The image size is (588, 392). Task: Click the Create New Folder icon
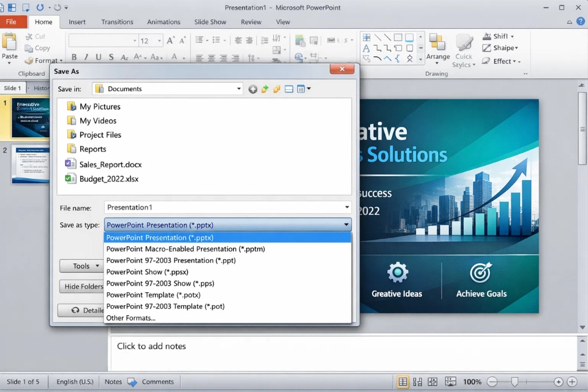coord(277,88)
